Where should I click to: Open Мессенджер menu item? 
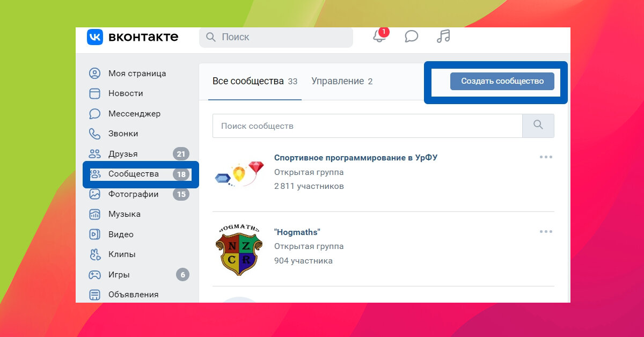pos(134,114)
